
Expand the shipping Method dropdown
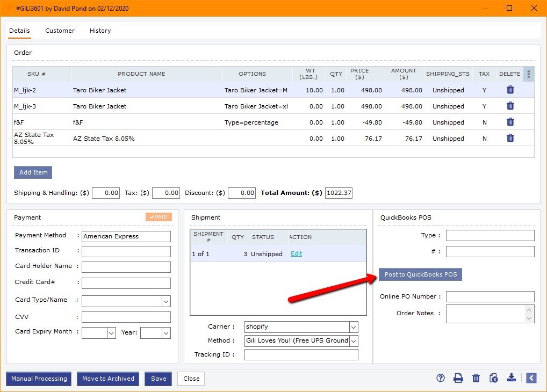(x=353, y=341)
